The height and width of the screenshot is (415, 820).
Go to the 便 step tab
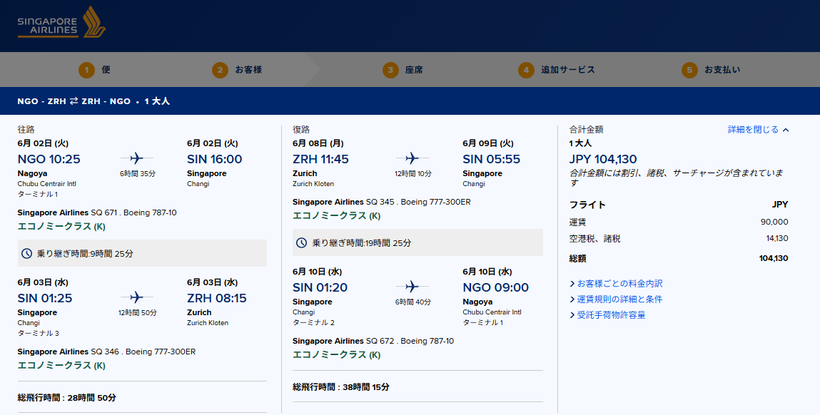(95, 70)
